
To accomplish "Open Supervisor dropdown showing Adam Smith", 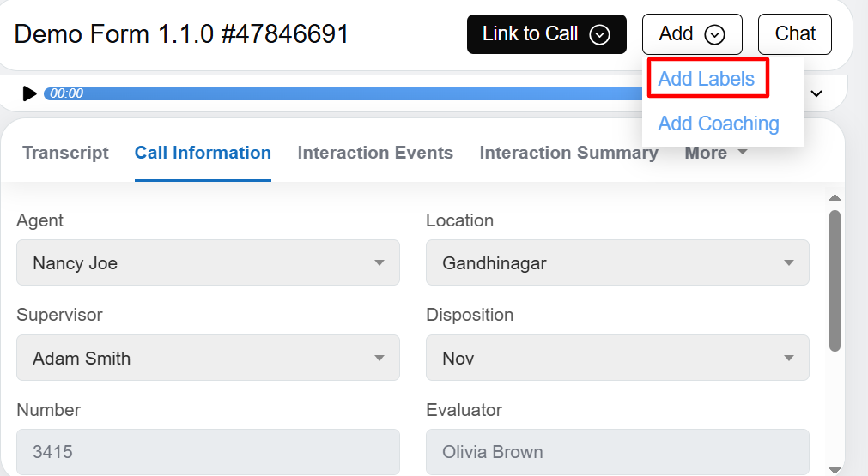I will (x=208, y=358).
